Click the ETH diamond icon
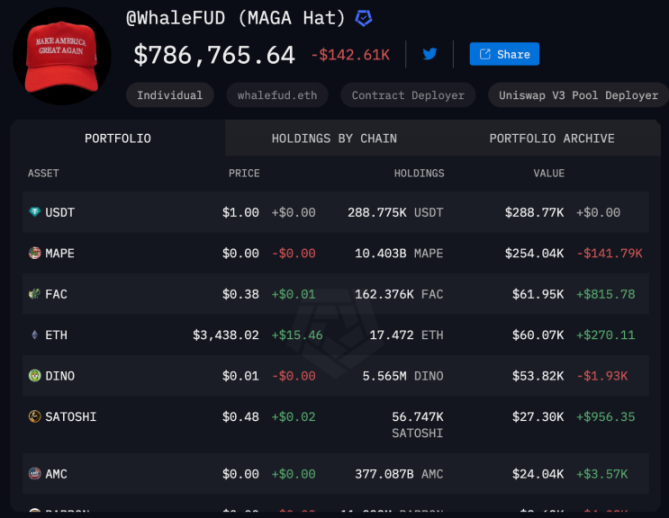The image size is (669, 518). point(35,335)
